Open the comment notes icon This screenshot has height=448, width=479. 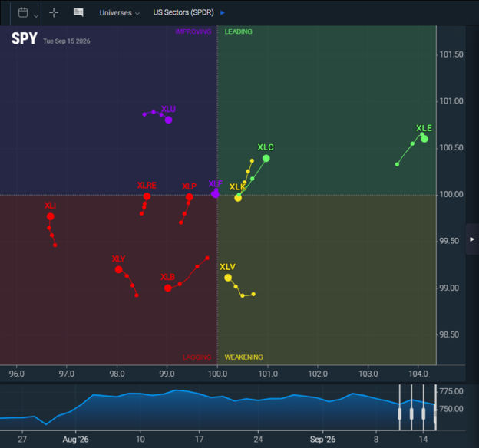[78, 12]
